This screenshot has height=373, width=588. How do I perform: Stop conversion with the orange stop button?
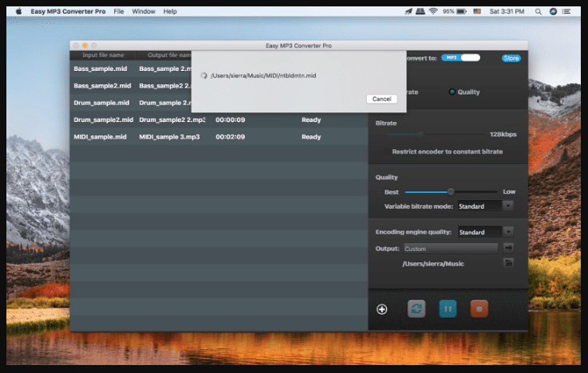pos(479,309)
